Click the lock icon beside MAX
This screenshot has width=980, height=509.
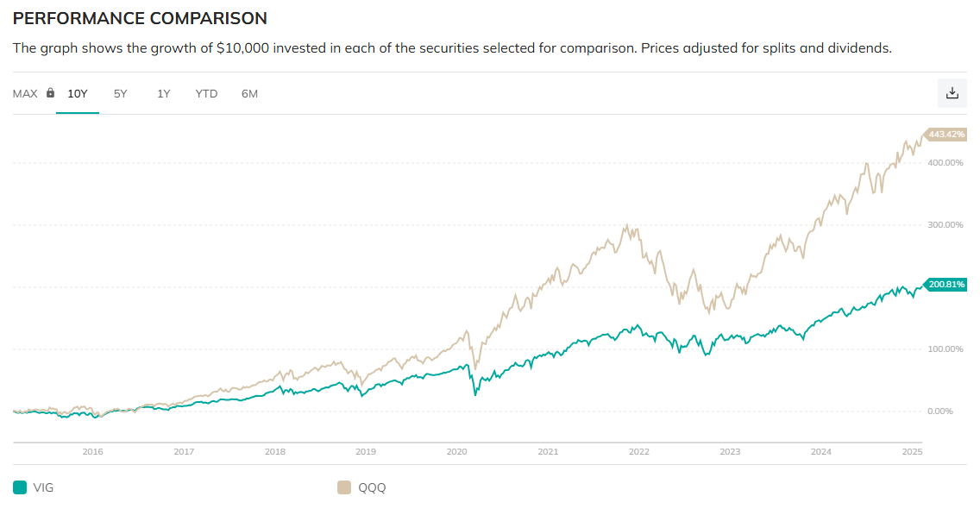coord(50,93)
